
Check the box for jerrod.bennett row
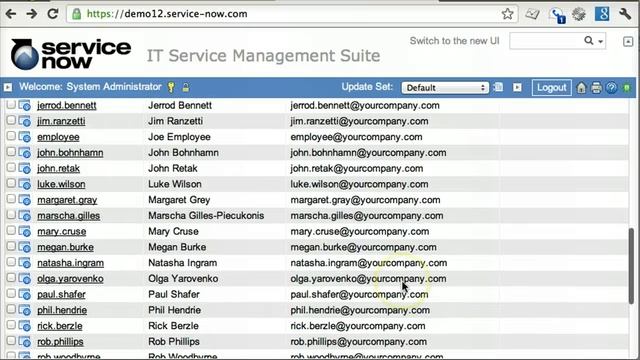click(x=11, y=104)
